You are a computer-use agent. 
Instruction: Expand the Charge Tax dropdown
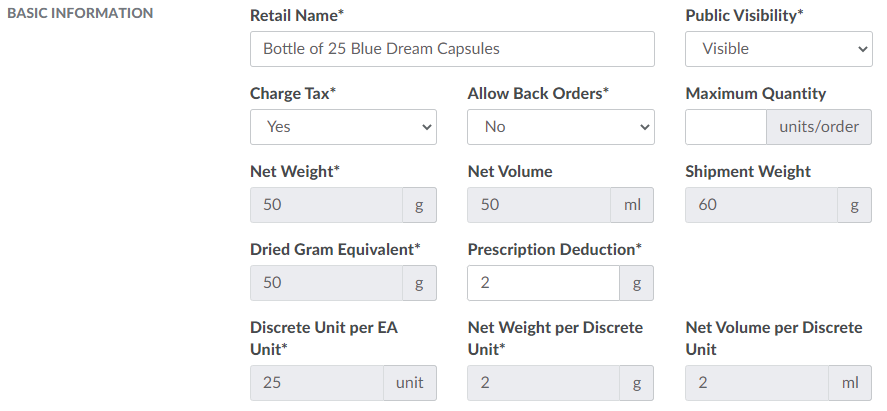343,127
